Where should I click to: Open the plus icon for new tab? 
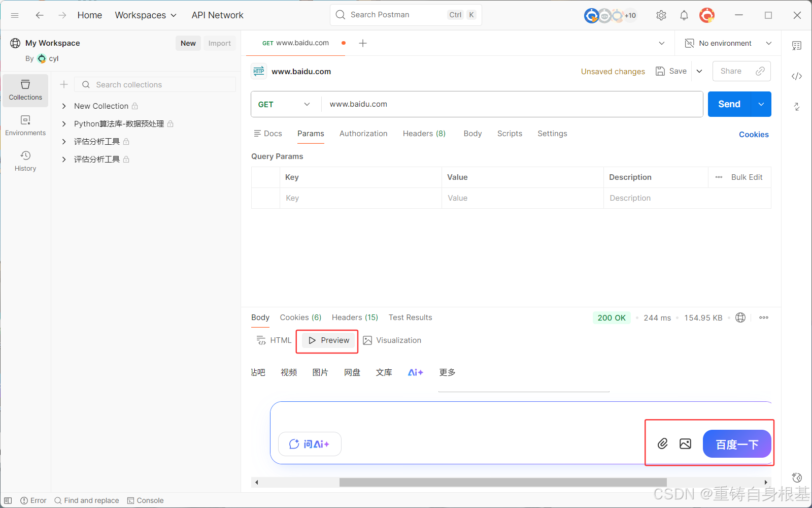point(363,43)
